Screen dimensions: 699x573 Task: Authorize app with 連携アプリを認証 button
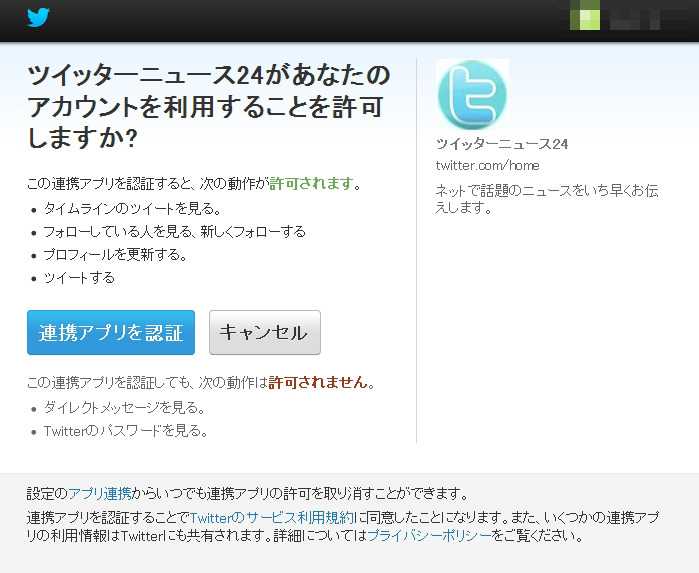pos(111,333)
